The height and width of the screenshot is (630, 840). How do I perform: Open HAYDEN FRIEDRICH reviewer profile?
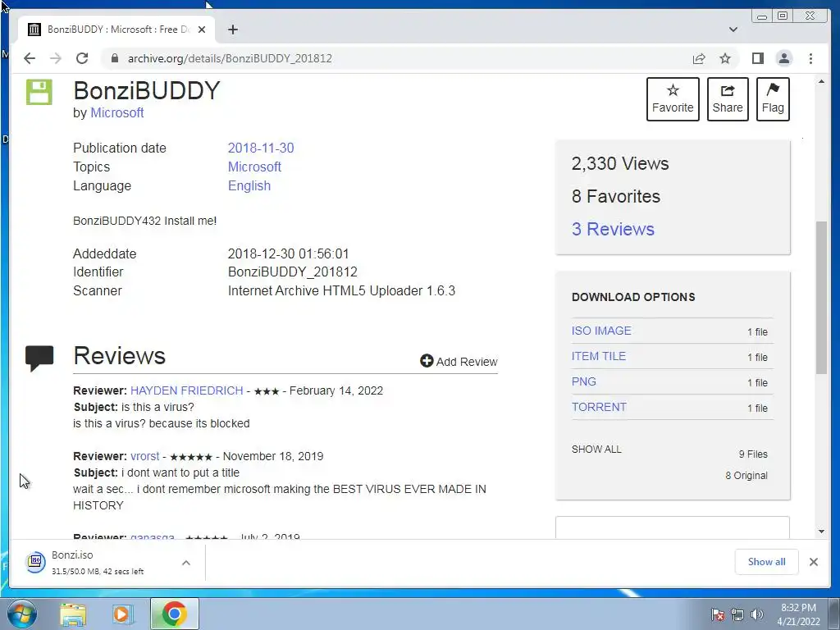186,390
